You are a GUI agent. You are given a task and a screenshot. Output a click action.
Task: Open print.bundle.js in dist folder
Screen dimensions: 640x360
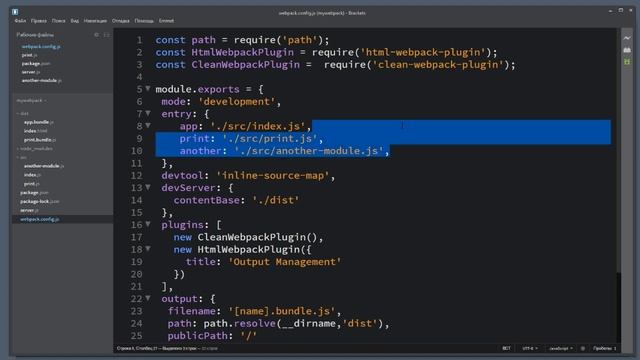[x=40, y=140]
